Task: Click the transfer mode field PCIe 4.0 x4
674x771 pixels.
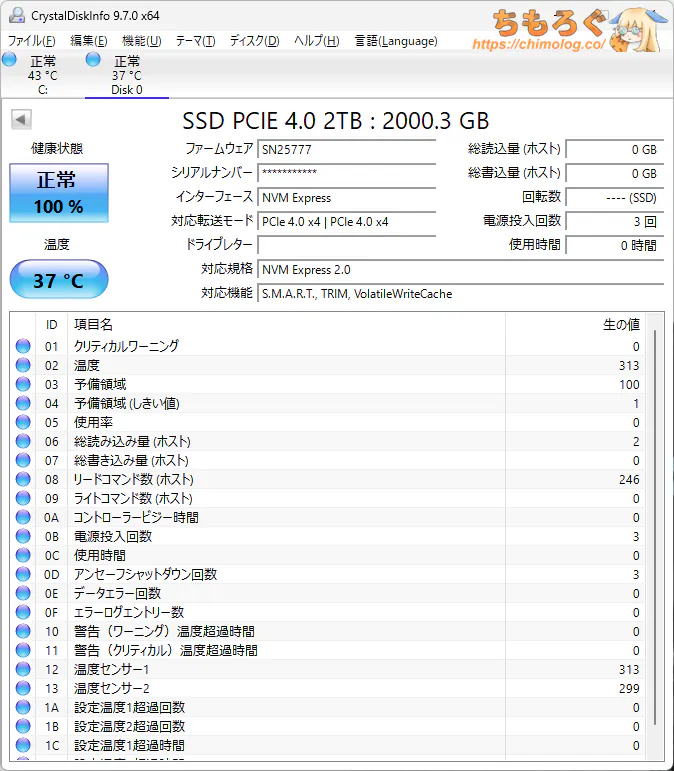Action: pyautogui.click(x=347, y=222)
